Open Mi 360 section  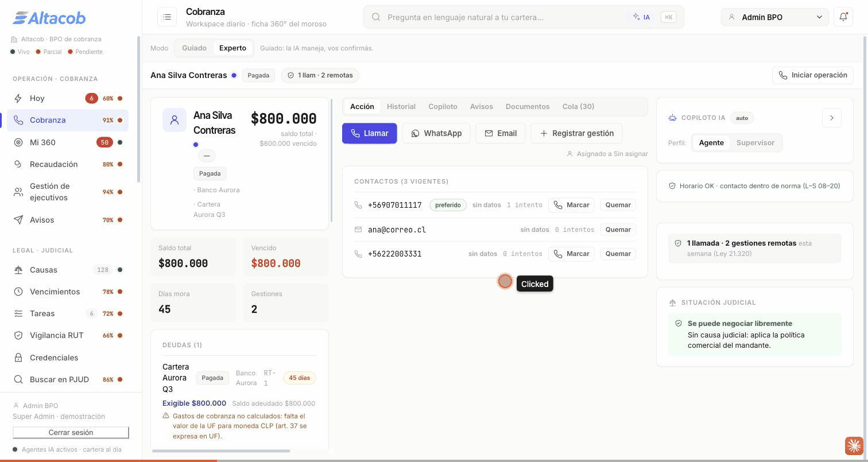[68, 142]
